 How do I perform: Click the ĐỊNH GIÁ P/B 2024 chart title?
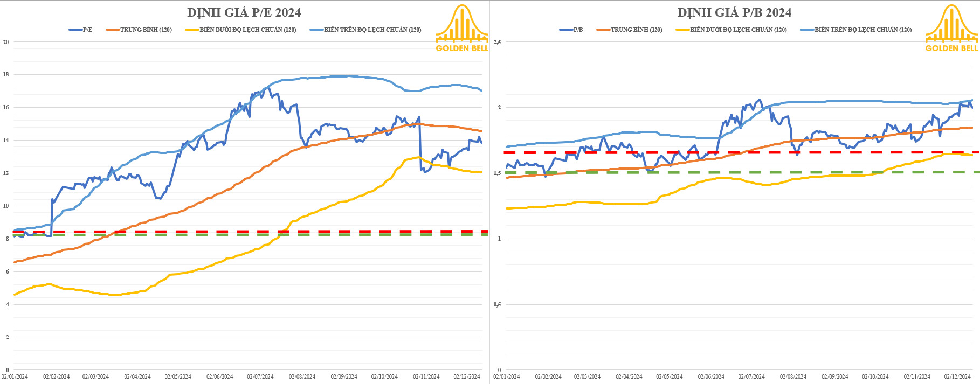coord(735,12)
